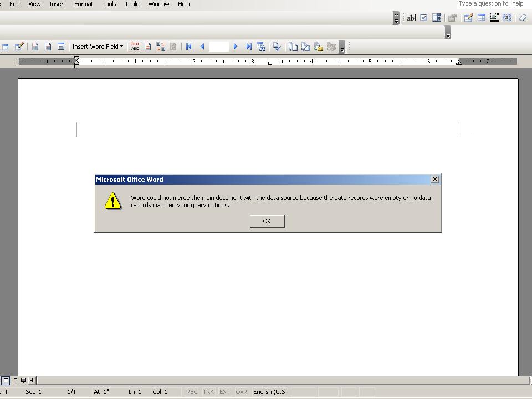The width and height of the screenshot is (532, 399).
Task: Click the Propagate Labels icon
Action: pos(173,47)
